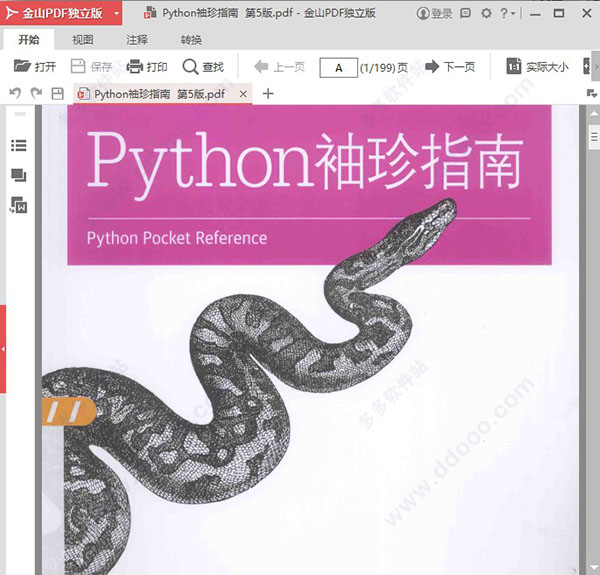Print the document with 打印

147,67
